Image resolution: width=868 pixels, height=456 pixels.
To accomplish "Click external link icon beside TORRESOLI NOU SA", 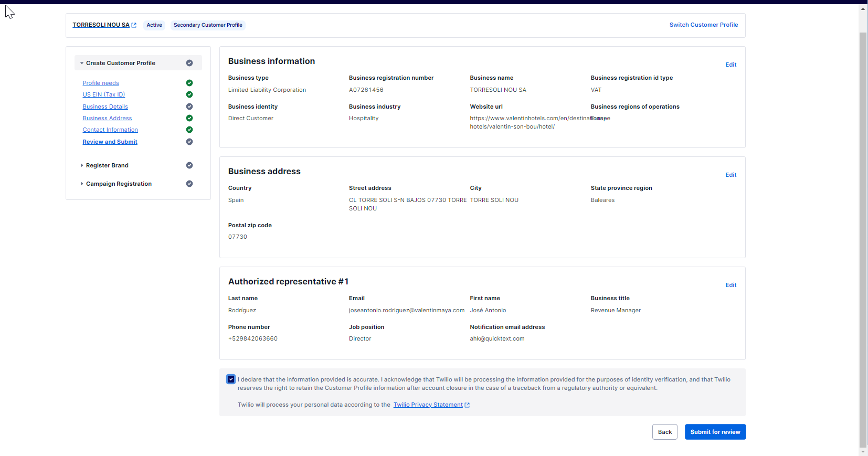I will (134, 25).
